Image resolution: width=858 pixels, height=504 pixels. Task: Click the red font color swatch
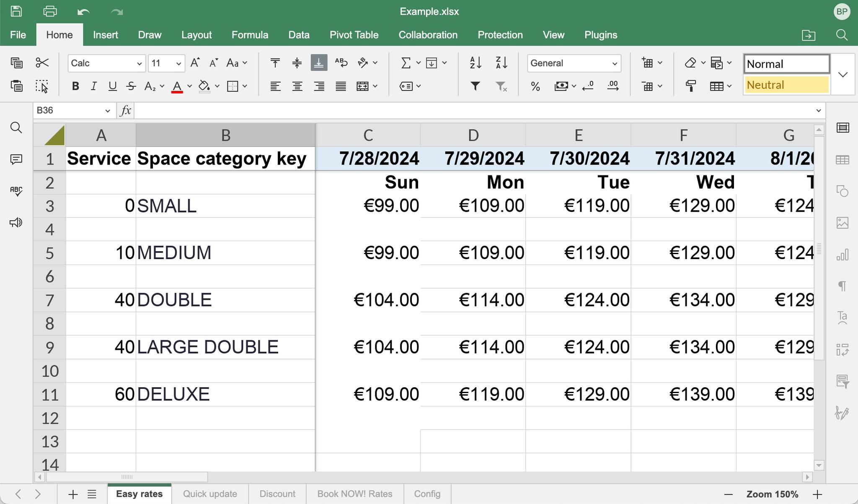(x=177, y=86)
